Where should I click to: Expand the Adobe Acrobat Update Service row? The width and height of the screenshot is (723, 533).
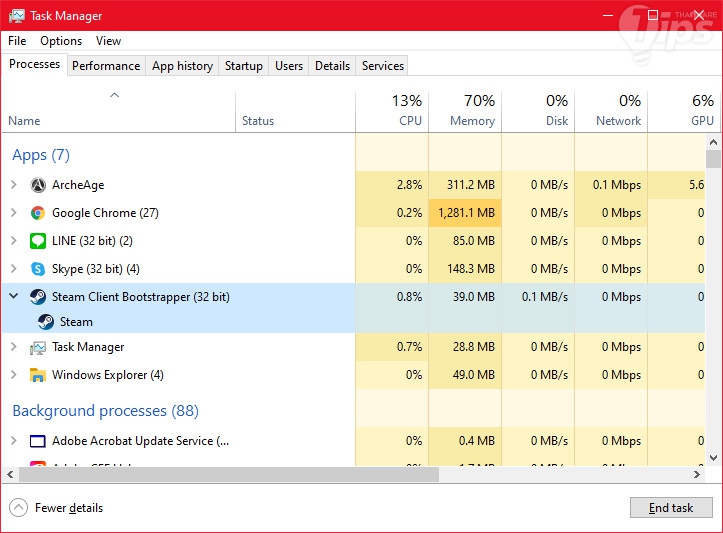pyautogui.click(x=14, y=441)
